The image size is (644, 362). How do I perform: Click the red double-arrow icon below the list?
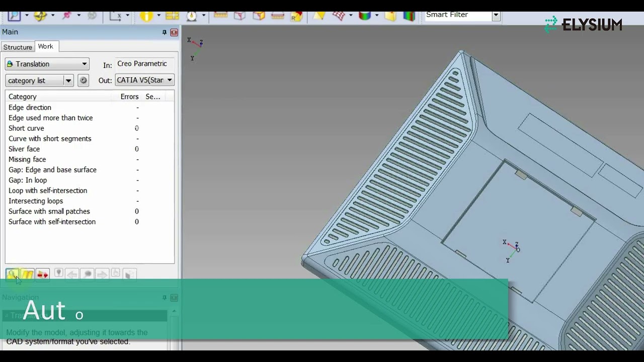(42, 275)
